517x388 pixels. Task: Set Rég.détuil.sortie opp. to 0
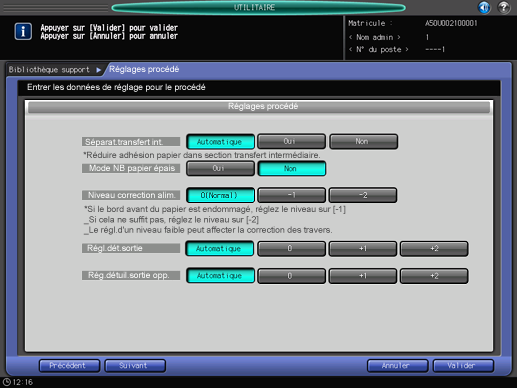click(x=291, y=276)
